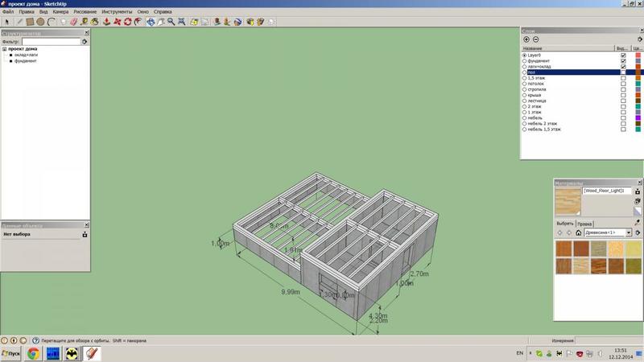The width and height of the screenshot is (644, 362).
Task: Click the remove layer minus icon
Action: [536, 39]
